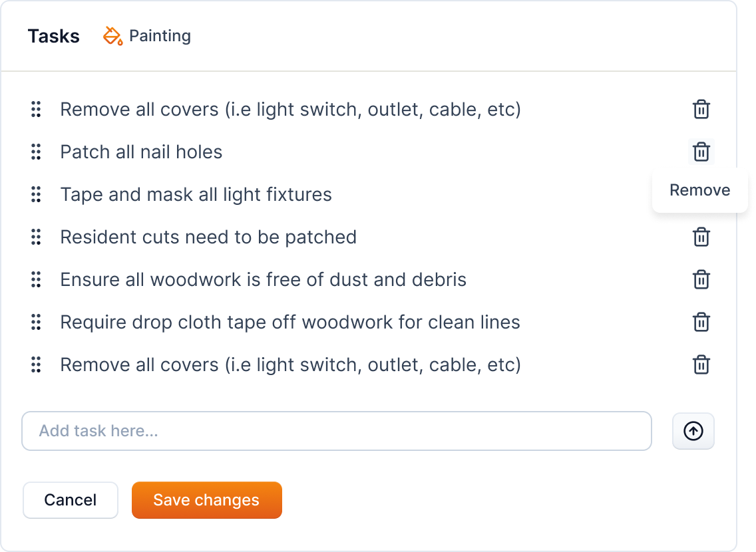The height and width of the screenshot is (552, 756).
Task: Click the "Remove" tooltip popup
Action: [699, 190]
